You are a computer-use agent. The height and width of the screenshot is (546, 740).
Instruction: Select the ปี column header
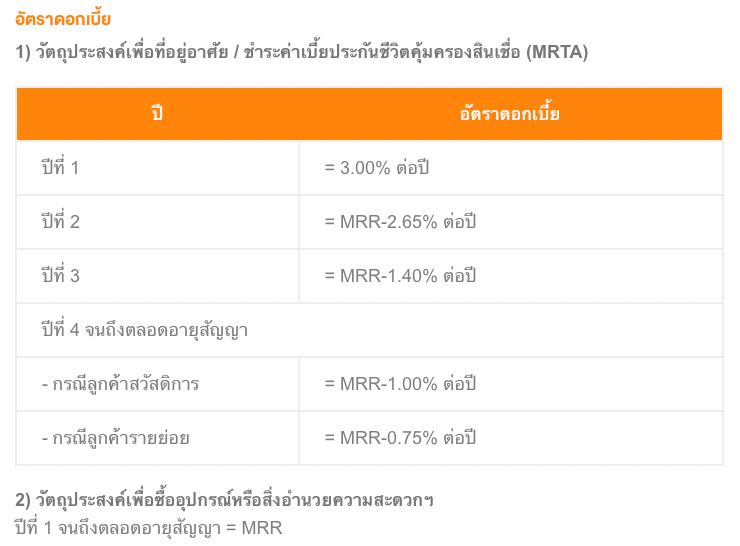[158, 114]
